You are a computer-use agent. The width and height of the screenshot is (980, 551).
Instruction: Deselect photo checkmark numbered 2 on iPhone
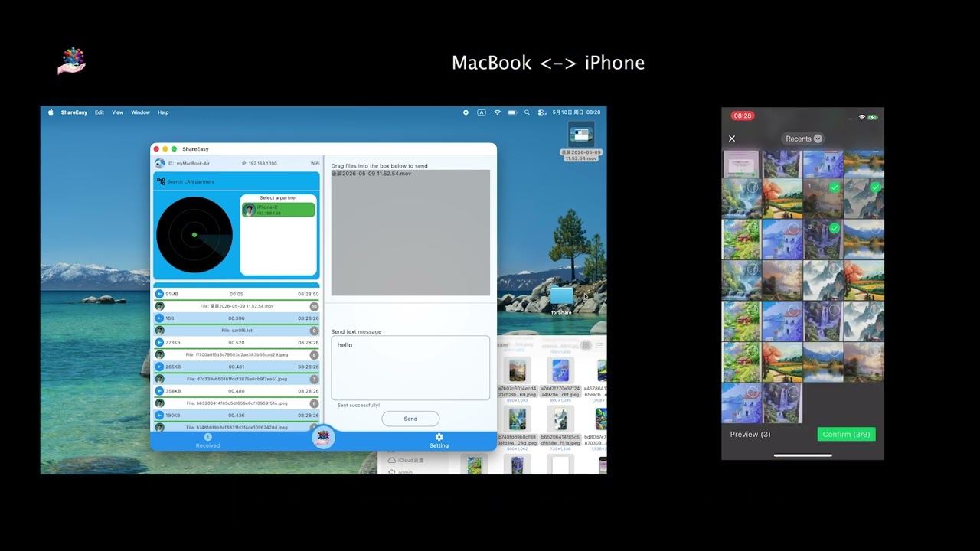click(875, 187)
